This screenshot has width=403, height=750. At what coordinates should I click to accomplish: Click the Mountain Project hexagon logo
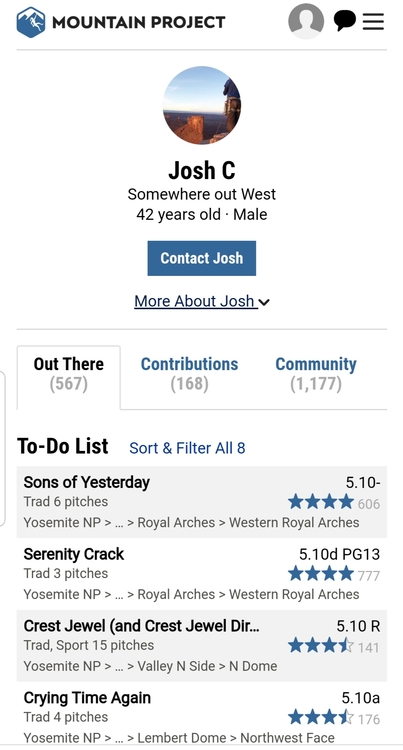point(31,22)
